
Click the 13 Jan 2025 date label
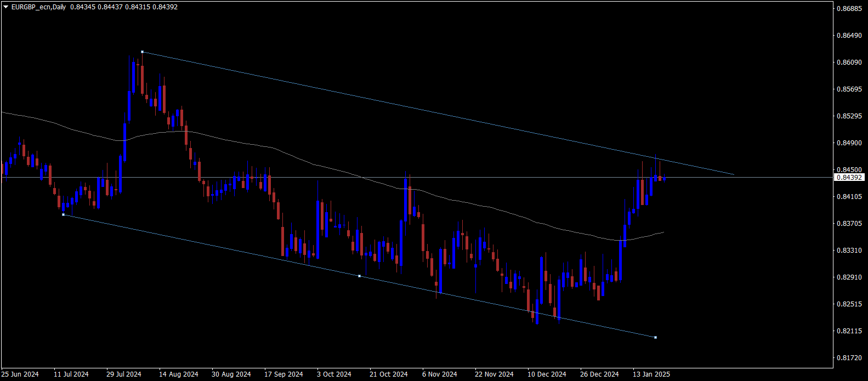point(651,374)
